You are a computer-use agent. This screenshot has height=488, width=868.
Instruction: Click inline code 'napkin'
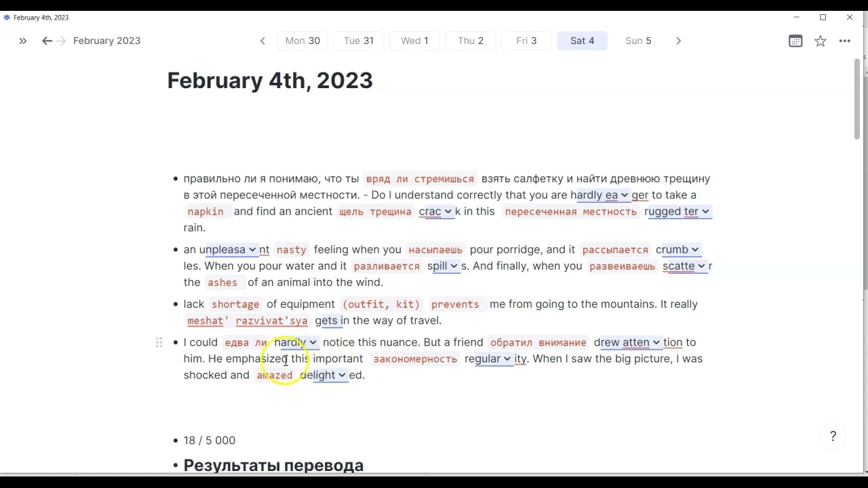coord(205,211)
